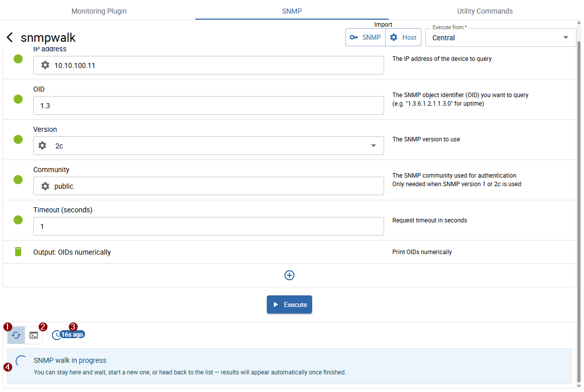Image resolution: width=584 pixels, height=392 pixels.
Task: Click the refresh results icon
Action: [x=16, y=335]
